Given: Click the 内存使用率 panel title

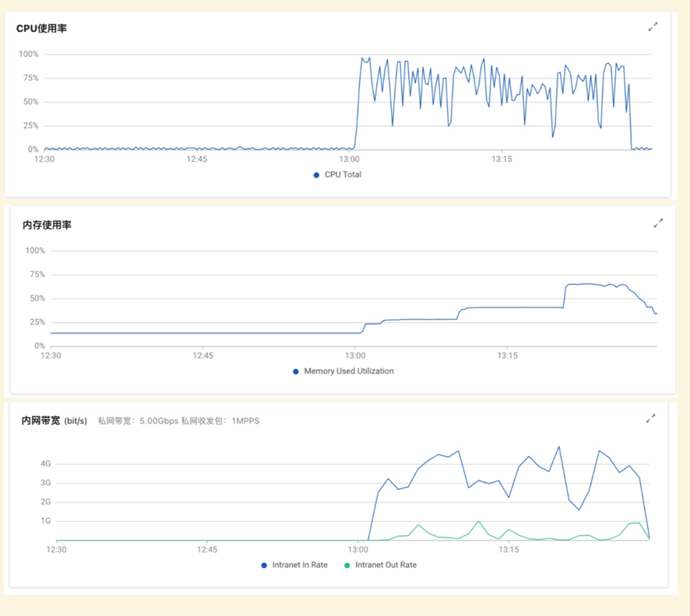Looking at the screenshot, I should tap(47, 225).
